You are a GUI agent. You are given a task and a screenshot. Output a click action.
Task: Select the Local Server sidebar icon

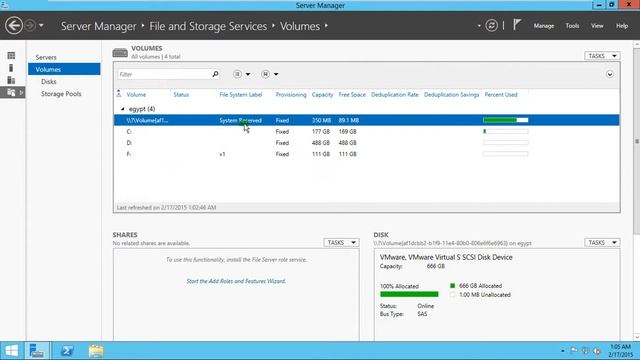pyautogui.click(x=11, y=68)
